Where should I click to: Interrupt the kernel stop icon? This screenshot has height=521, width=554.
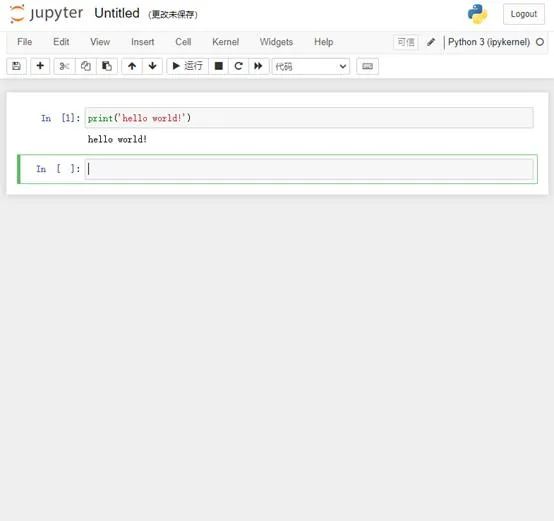click(x=219, y=66)
